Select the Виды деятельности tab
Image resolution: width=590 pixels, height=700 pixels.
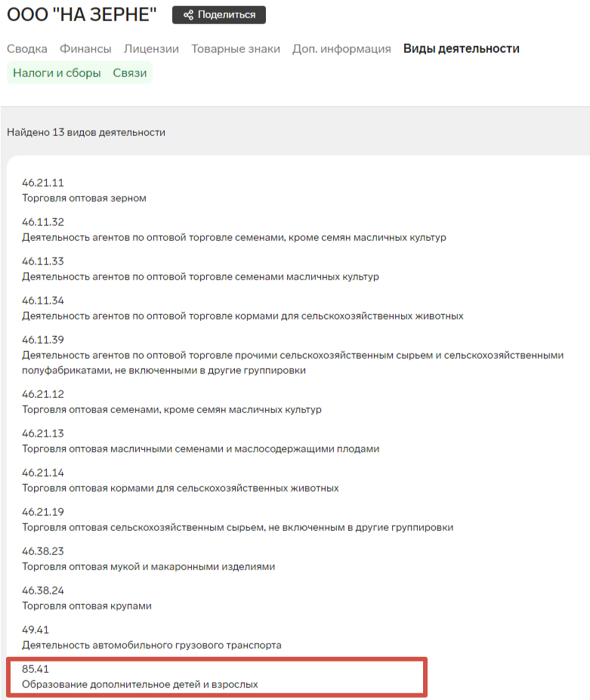coord(461,49)
